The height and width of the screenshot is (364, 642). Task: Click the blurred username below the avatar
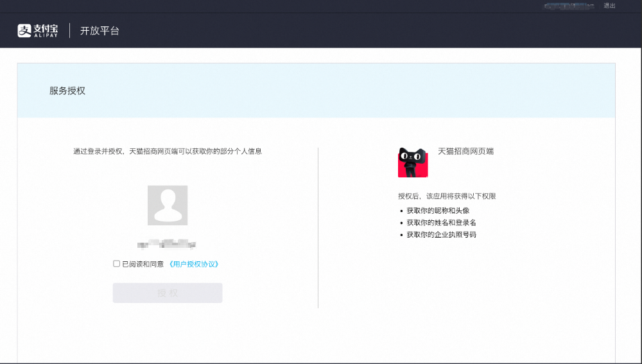coord(167,244)
